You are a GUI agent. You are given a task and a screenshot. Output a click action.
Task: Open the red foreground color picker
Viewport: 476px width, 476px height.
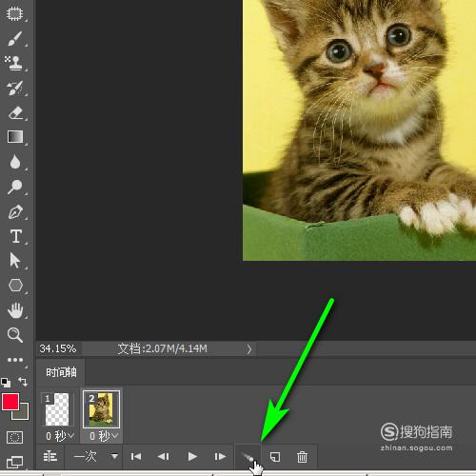point(10,402)
